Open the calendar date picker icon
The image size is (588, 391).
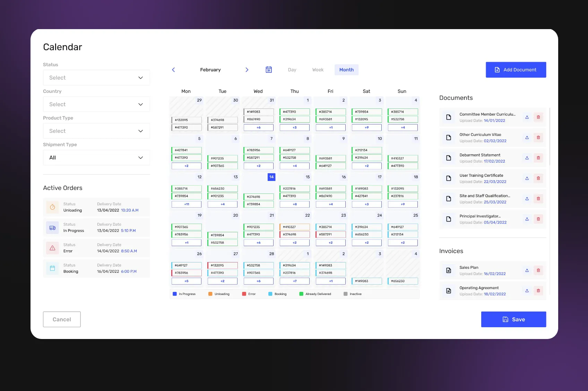point(269,70)
